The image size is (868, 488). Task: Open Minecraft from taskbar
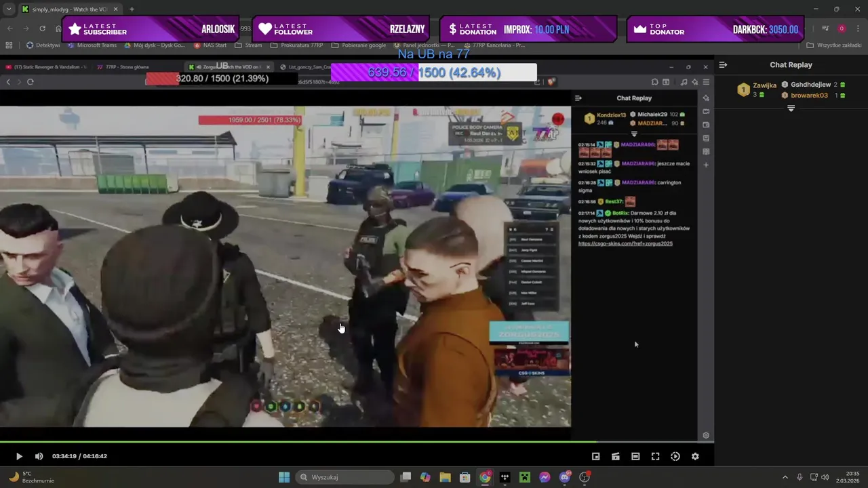click(x=525, y=477)
